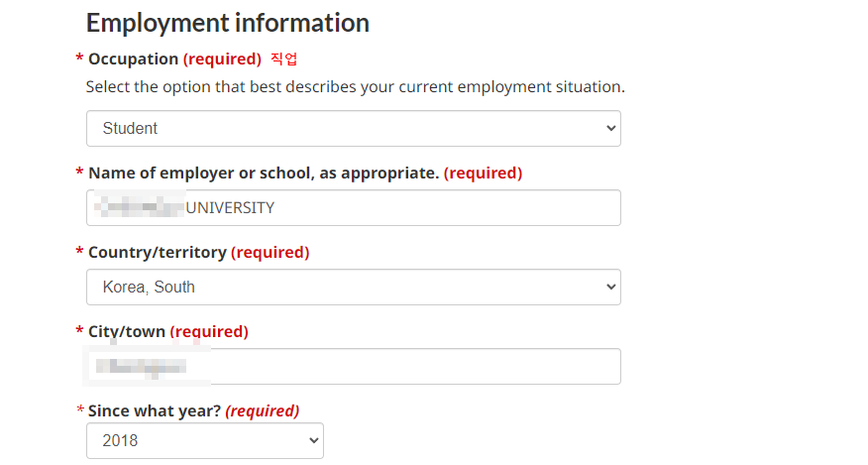Click the Since what year? label
Screen dimensions: 868x465
click(155, 410)
